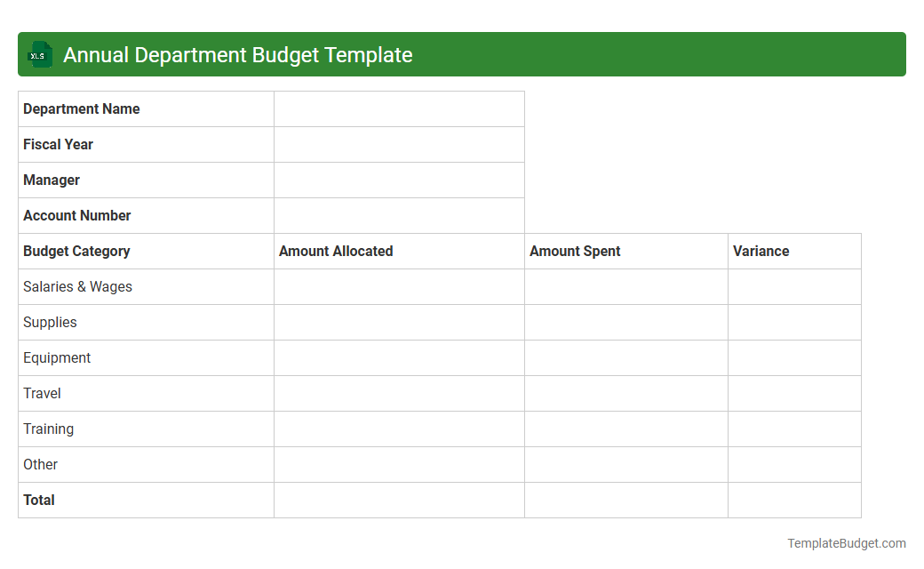Click the Fiscal Year entry field

398,144
